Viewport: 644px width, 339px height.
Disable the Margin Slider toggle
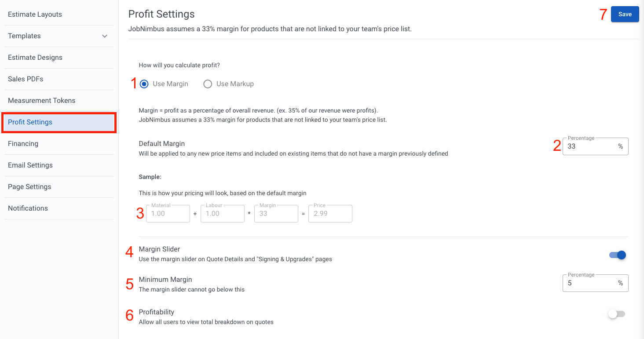(616, 255)
